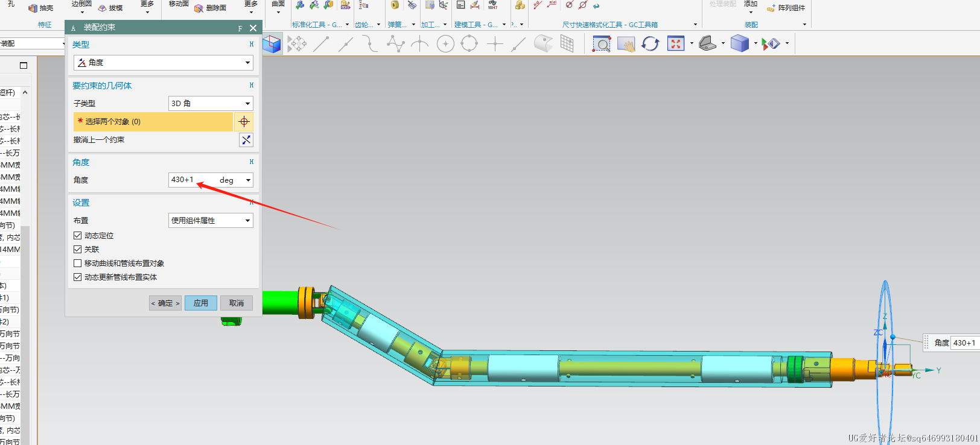Open the 布置 使用组件属性 dropdown
Image resolution: width=980 pixels, height=445 pixels.
[211, 221]
